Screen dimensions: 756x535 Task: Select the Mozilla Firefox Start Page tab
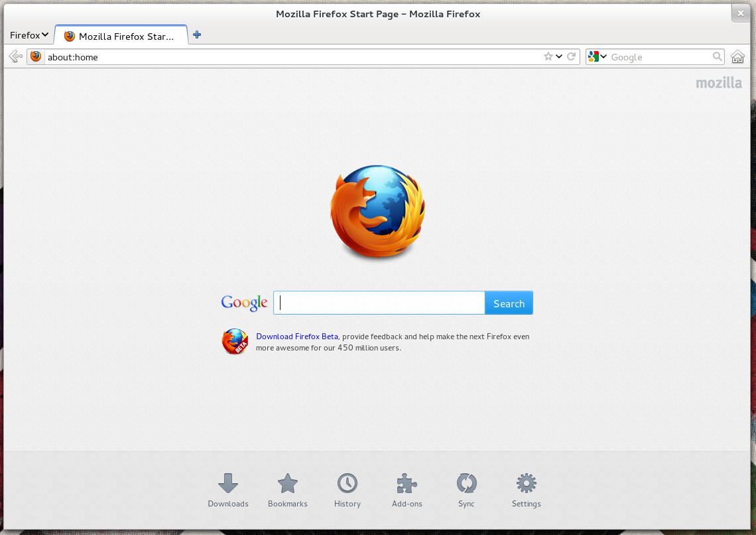pyautogui.click(x=121, y=36)
